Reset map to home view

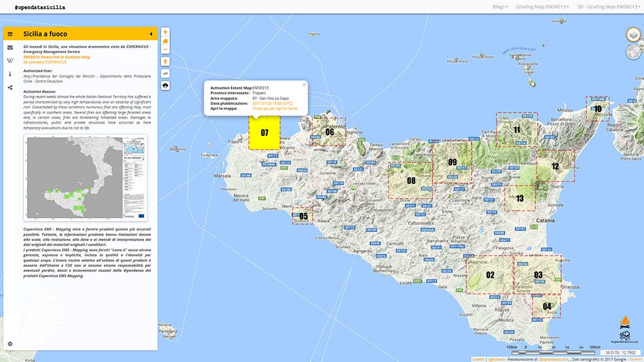[165, 41]
